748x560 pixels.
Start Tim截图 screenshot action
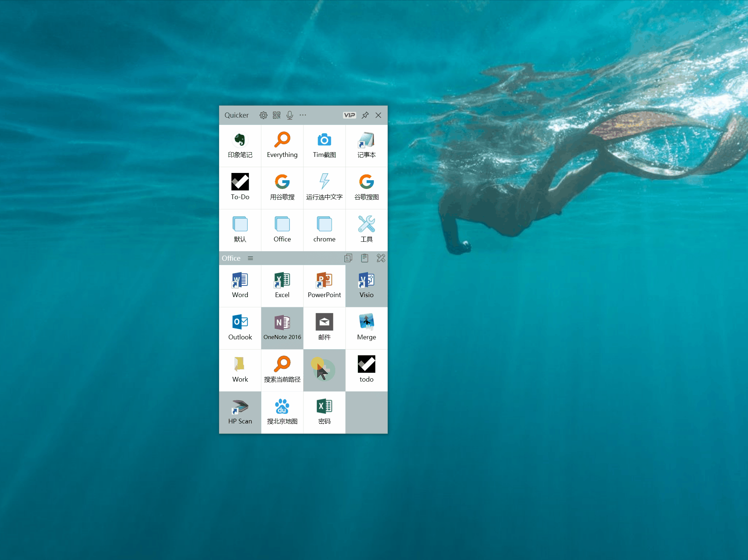[x=324, y=146]
